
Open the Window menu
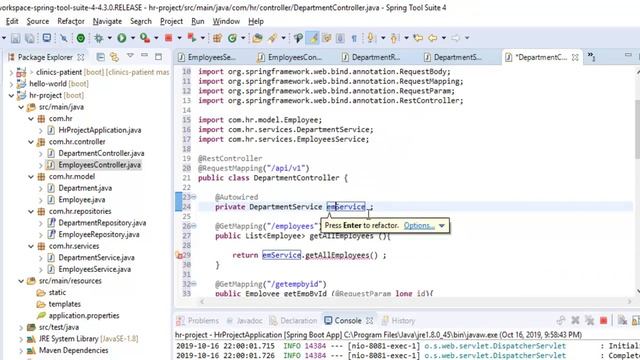[x=226, y=21]
